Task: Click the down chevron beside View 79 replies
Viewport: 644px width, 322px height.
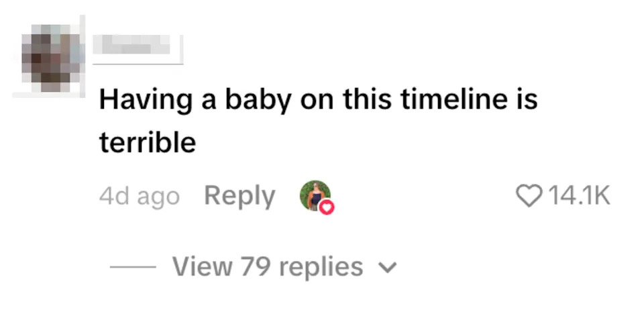Action: tap(388, 268)
